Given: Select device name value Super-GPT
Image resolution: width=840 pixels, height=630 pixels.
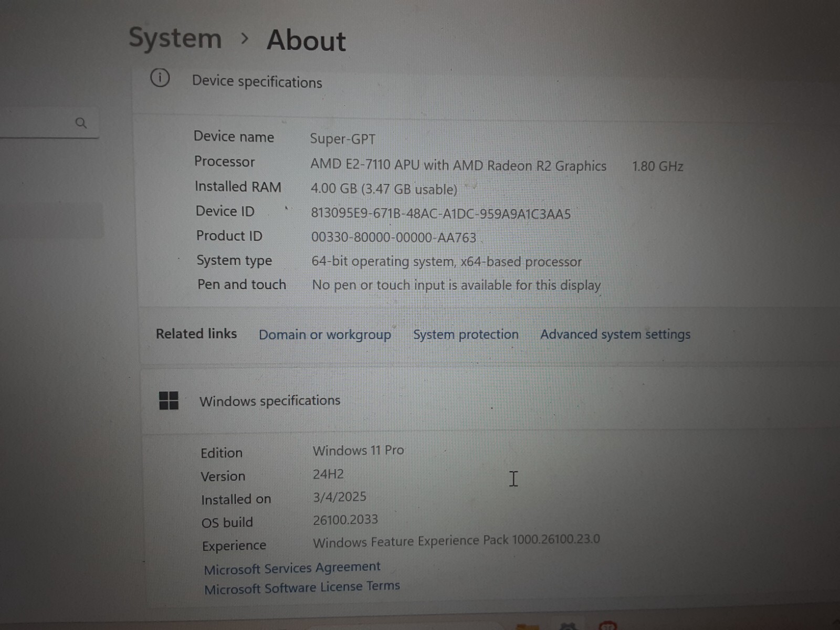Looking at the screenshot, I should point(342,139).
